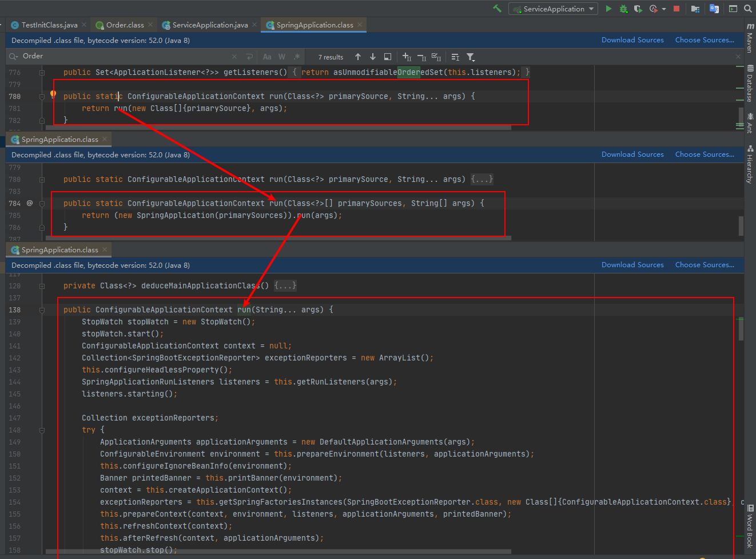The width and height of the screenshot is (756, 559).
Task: Open Run Anything console icon
Action: [x=733, y=9]
